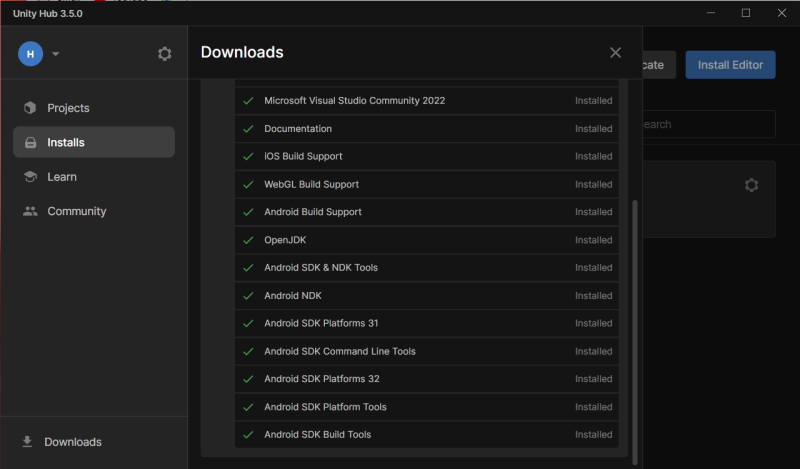This screenshot has height=469, width=800.
Task: Click the Android SDK & NDK Tools entry
Action: (x=427, y=267)
